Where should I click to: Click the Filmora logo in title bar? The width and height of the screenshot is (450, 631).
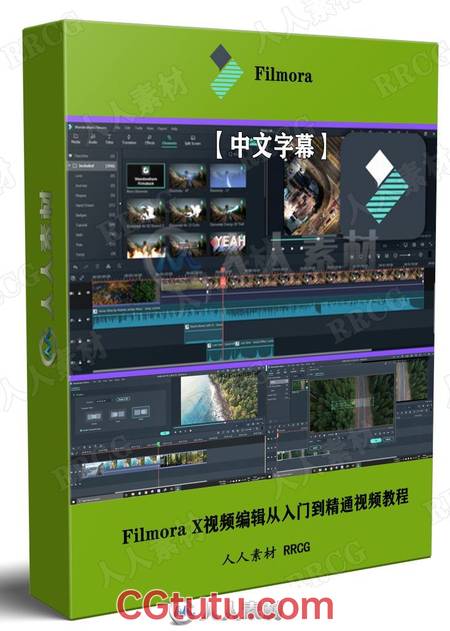coord(71,127)
